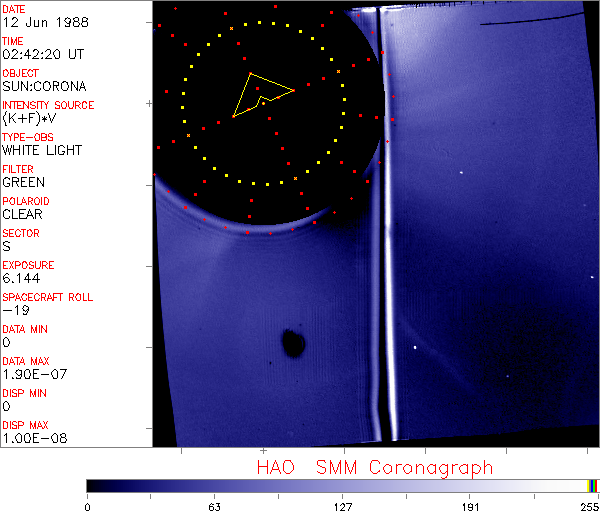
Task: Click the CLEAR polaroid value
Action: [23, 214]
